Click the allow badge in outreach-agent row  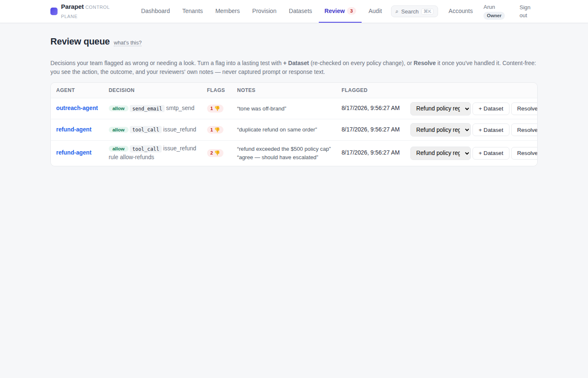tap(118, 108)
